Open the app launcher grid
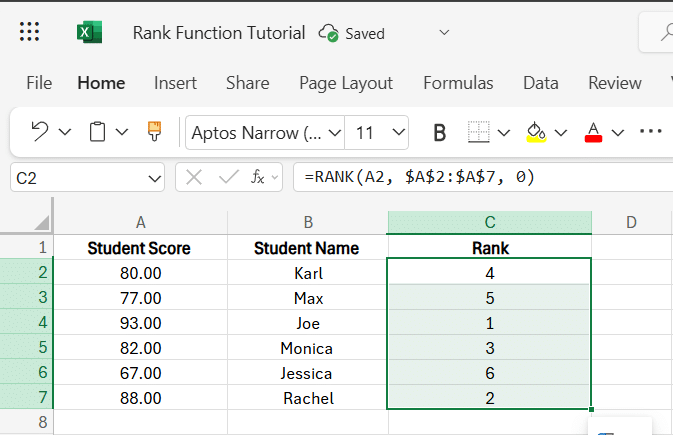This screenshot has width=673, height=435. point(29,32)
